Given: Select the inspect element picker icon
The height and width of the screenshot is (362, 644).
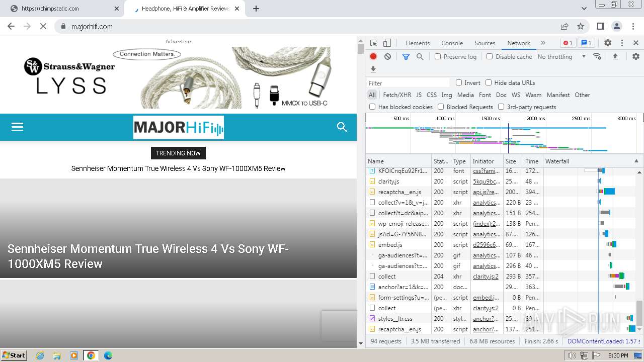Looking at the screenshot, I should (x=373, y=43).
